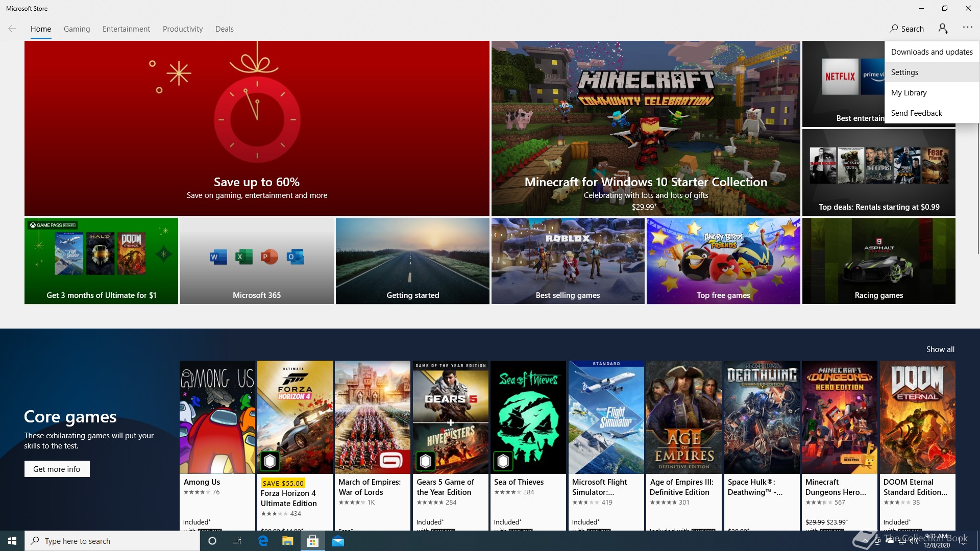Open the Getting started tile
The width and height of the screenshot is (980, 551).
(x=412, y=261)
